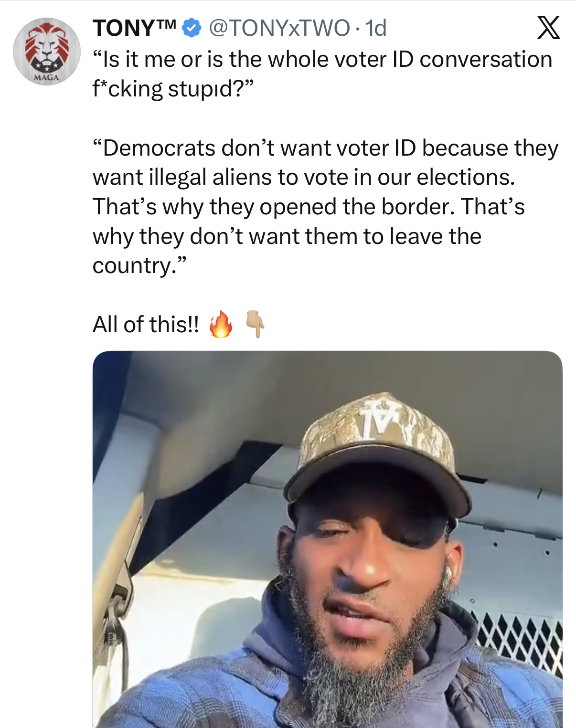Click the pointing-down hand emoji
The width and height of the screenshot is (576, 728).
pyautogui.click(x=255, y=324)
